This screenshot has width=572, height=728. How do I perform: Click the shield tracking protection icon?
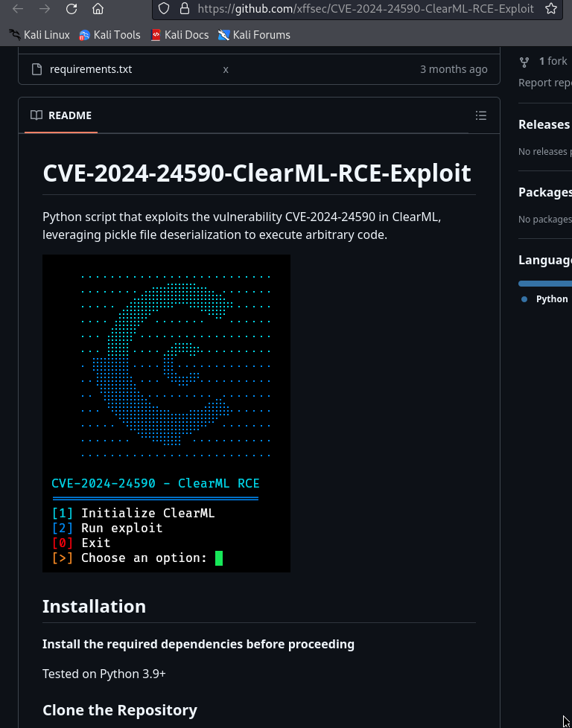[164, 8]
